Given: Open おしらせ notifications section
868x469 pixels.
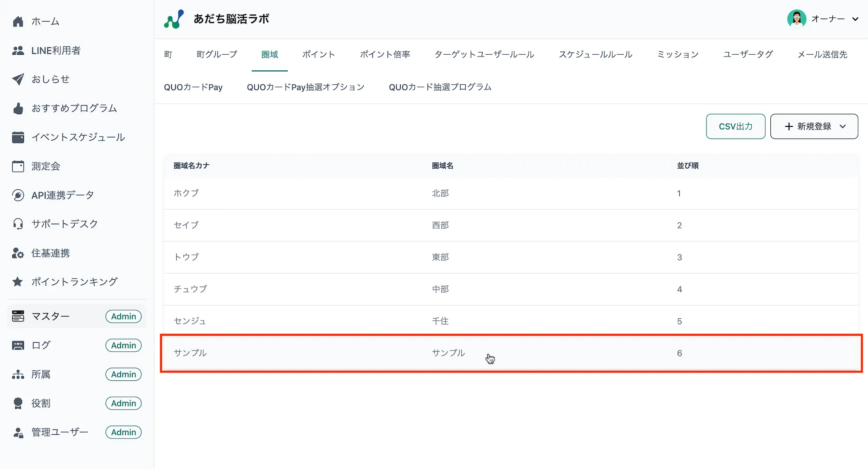Looking at the screenshot, I should pos(50,79).
